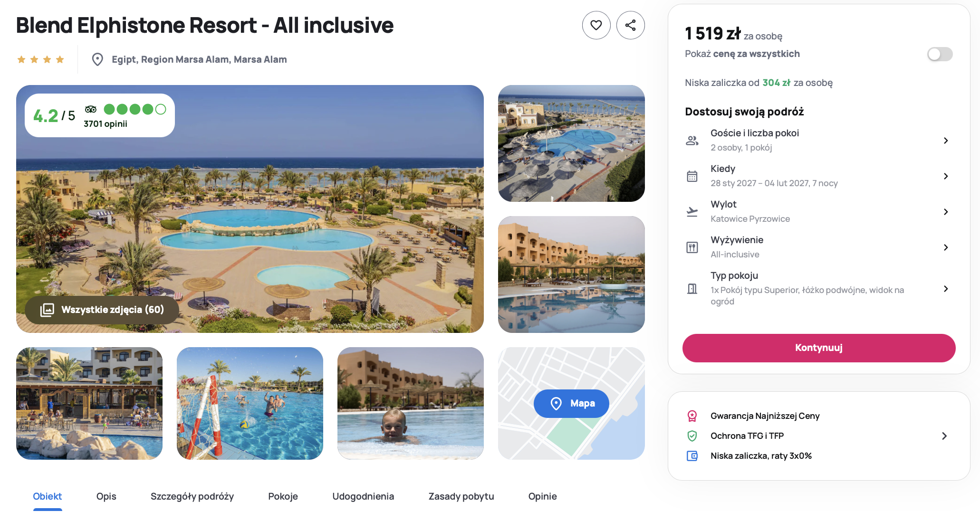Click the airplane departure icon
Image resolution: width=980 pixels, height=530 pixels.
[692, 212]
